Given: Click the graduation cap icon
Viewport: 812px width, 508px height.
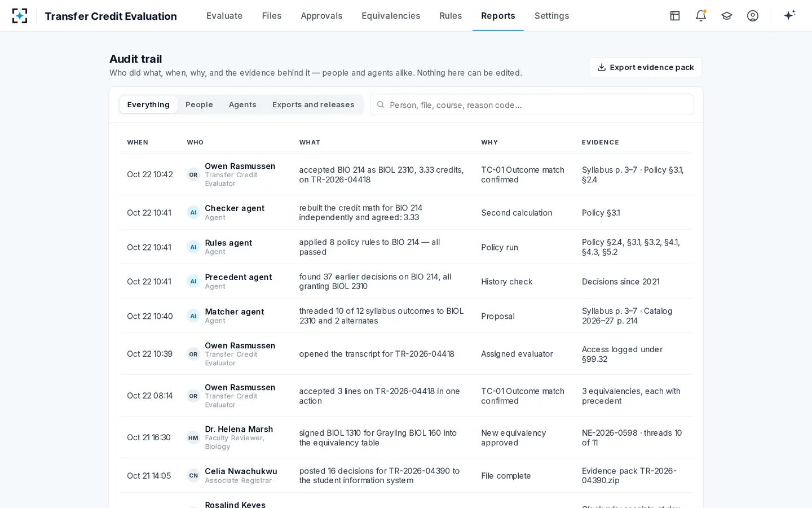Looking at the screenshot, I should click(x=727, y=16).
